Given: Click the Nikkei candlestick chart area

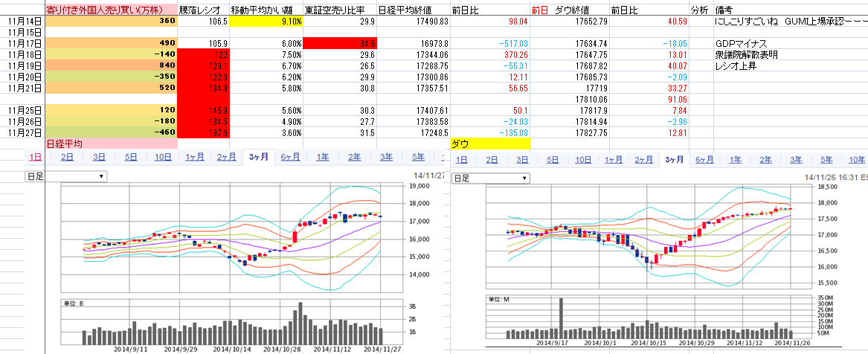Looking at the screenshot, I should (232, 238).
